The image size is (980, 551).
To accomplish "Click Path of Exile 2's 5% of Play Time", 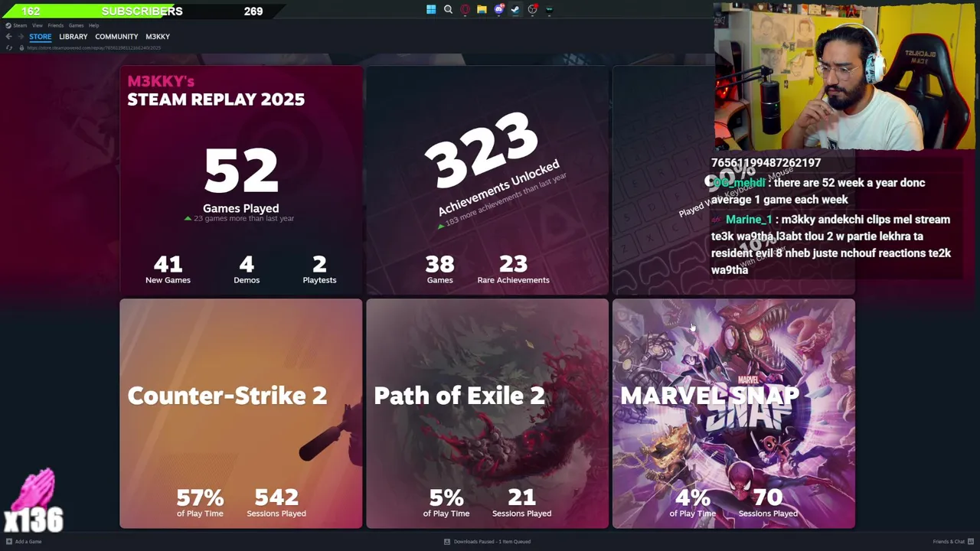I will point(446,504).
